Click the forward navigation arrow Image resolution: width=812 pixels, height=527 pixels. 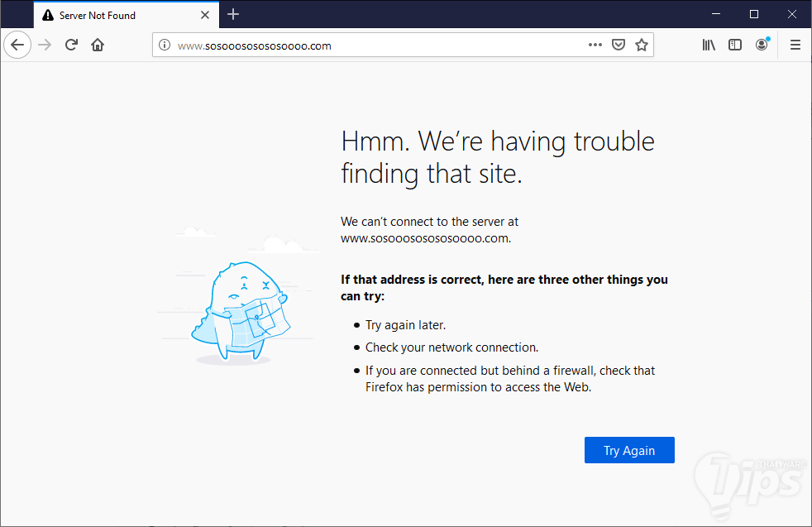point(45,46)
